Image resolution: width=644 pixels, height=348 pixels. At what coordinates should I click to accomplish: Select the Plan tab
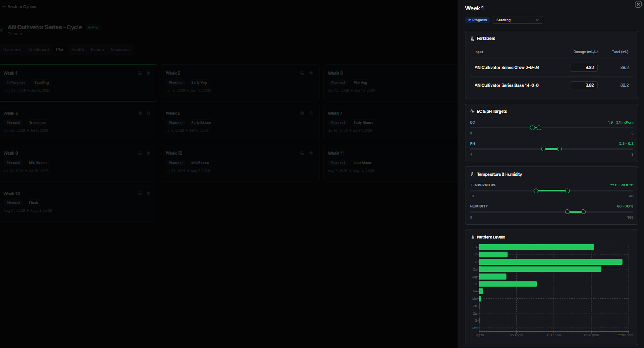pos(60,50)
